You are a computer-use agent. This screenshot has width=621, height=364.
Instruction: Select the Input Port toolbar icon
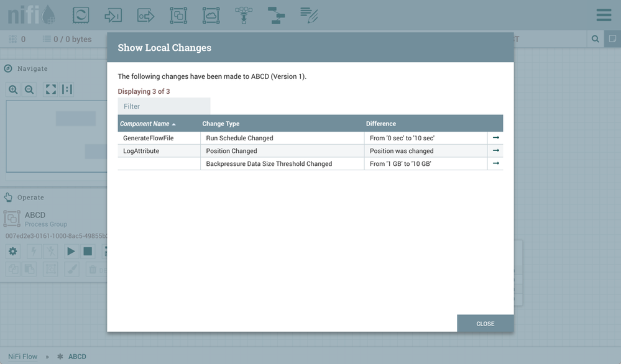113,14
